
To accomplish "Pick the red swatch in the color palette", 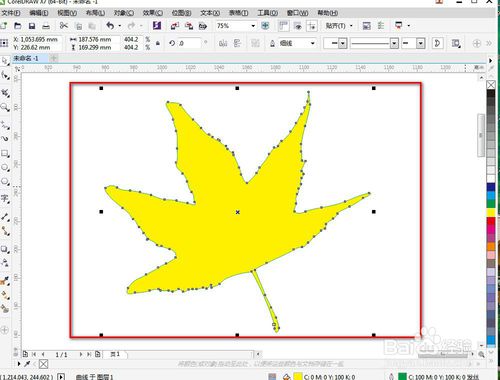I will point(491,221).
